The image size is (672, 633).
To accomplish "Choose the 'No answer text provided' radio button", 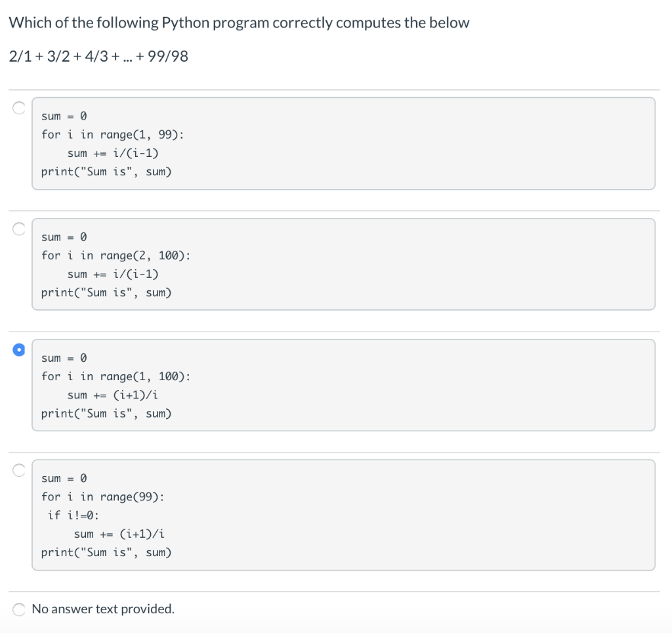I will (19, 609).
